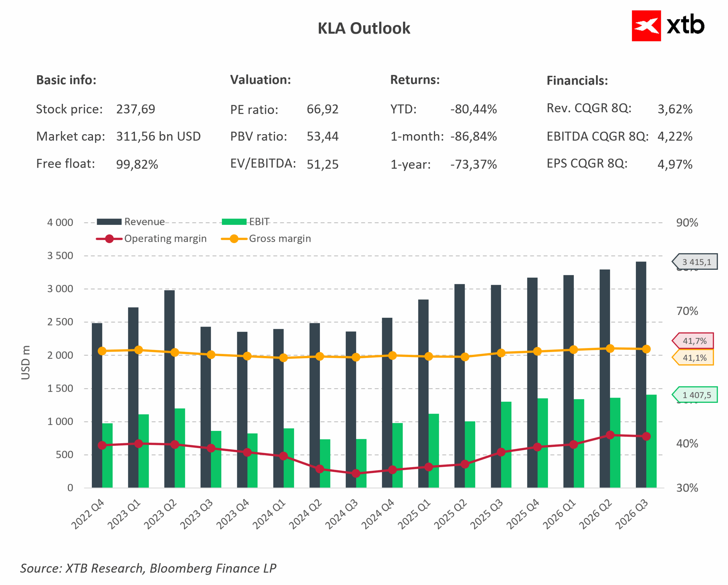Screen dimensions: 728x585
Task: Click the PE ratio value 66,92
Action: point(322,109)
